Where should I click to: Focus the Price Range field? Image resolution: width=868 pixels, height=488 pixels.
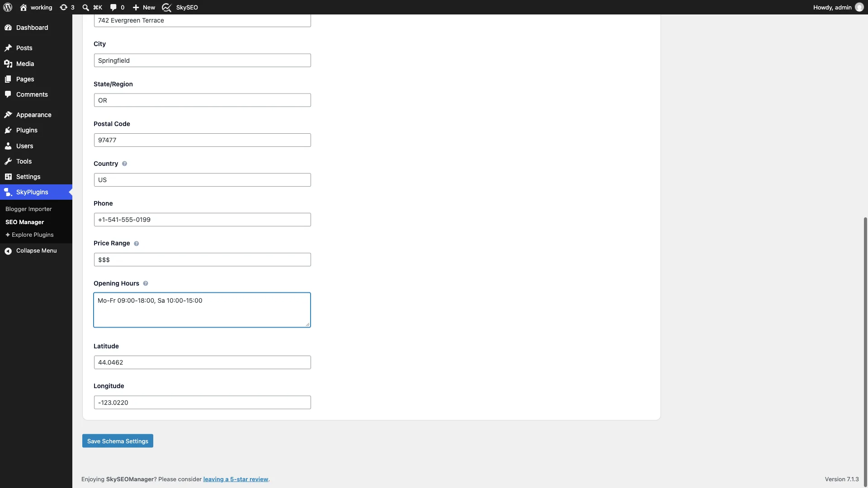coord(202,260)
